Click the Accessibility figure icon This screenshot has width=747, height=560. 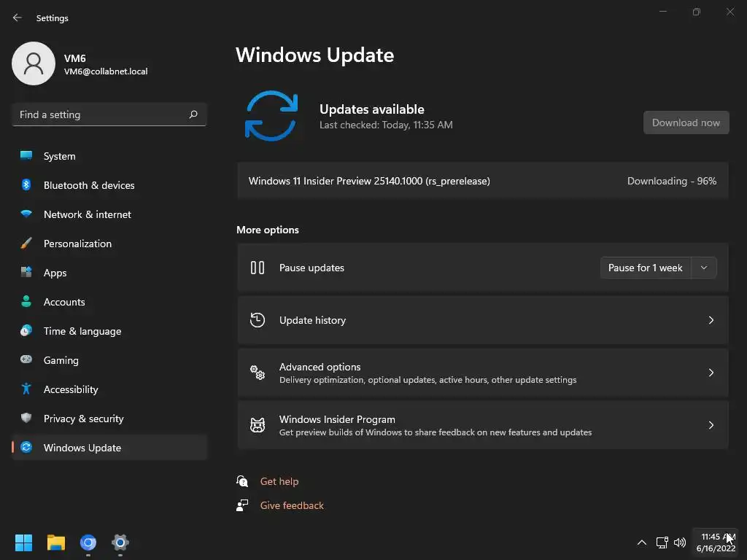tap(26, 389)
